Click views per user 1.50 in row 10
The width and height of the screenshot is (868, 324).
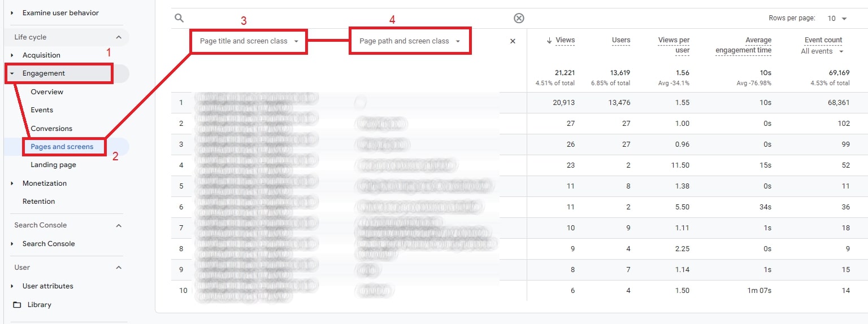click(682, 291)
